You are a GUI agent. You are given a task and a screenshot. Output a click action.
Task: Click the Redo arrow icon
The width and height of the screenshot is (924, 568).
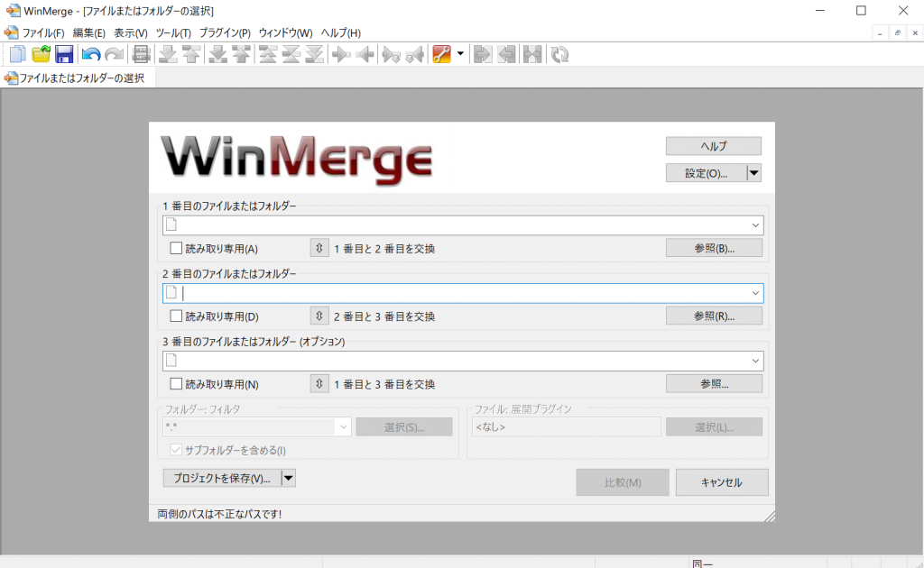[x=115, y=55]
